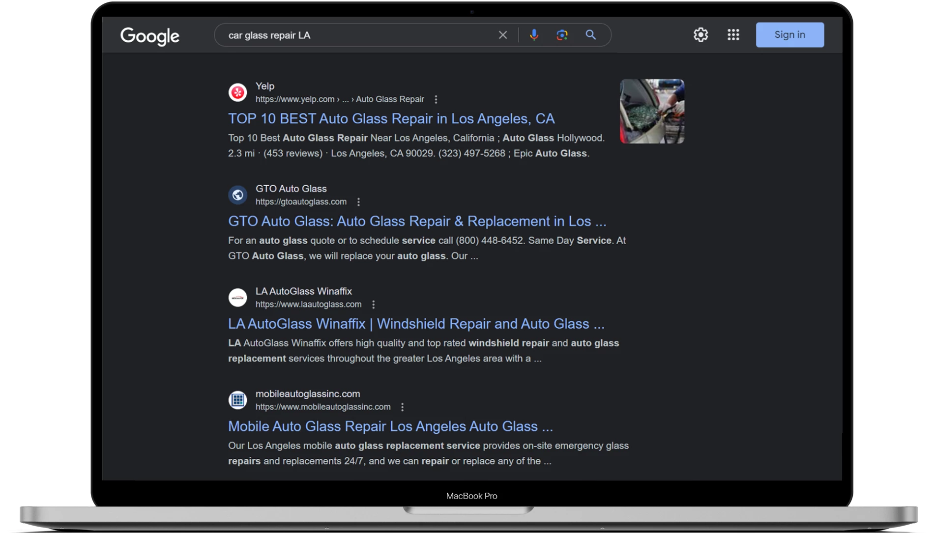Screen dimensions: 934x560
Task: Open more options for laautoglass.com result
Action: point(374,305)
